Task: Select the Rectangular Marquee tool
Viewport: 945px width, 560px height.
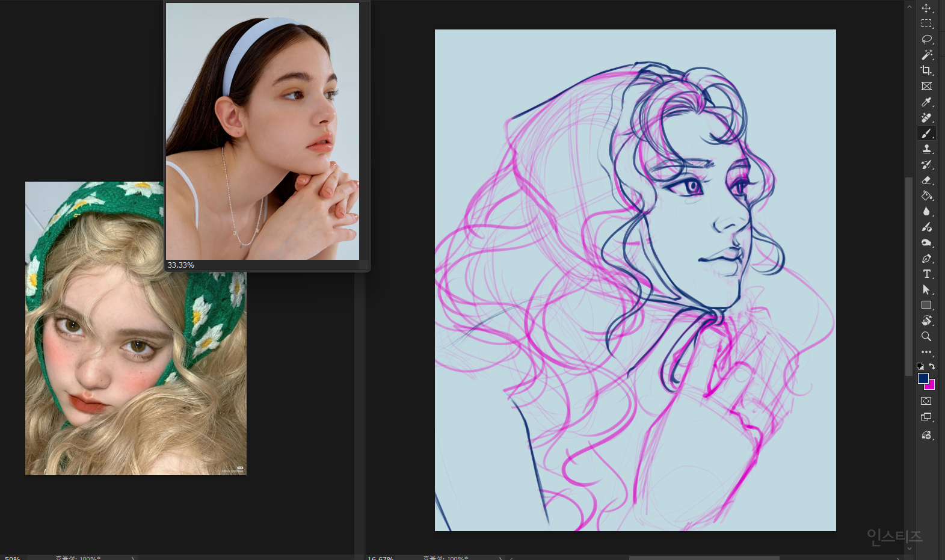Action: coord(926,23)
